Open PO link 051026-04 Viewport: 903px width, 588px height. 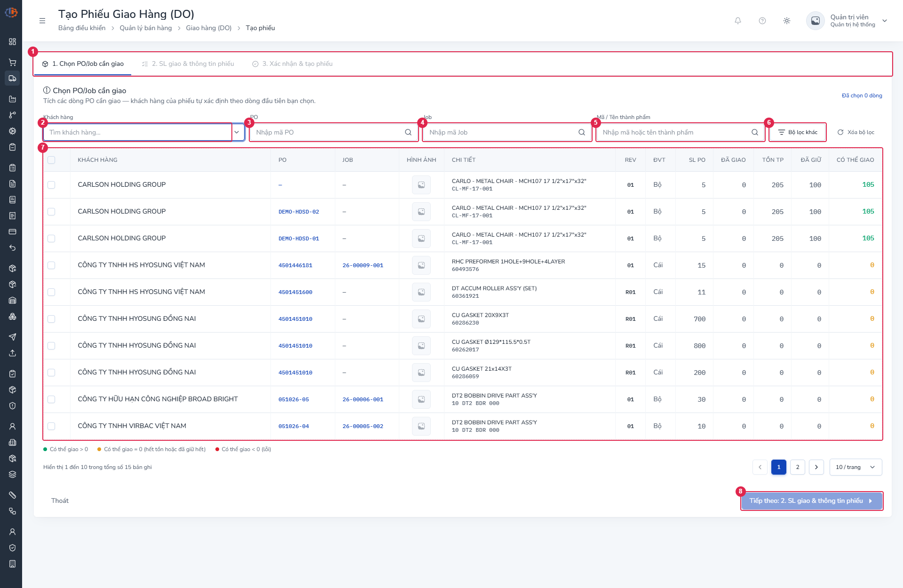pyautogui.click(x=293, y=426)
